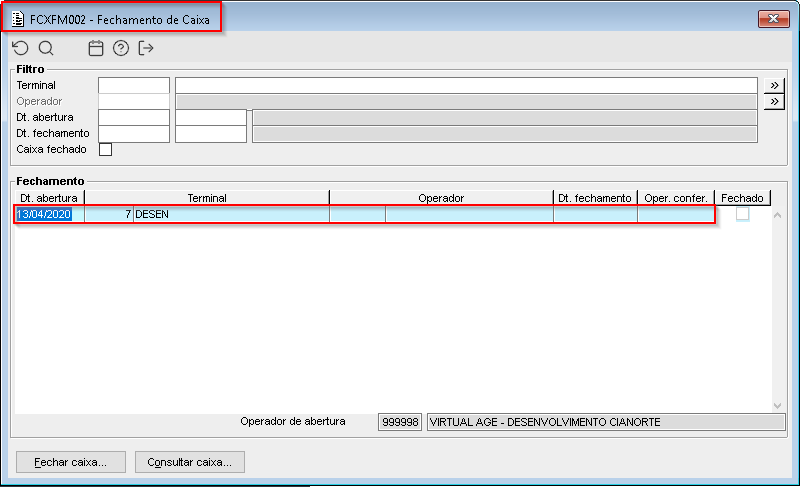Open the calendar toolbar icon
The image size is (800, 487).
coord(96,48)
